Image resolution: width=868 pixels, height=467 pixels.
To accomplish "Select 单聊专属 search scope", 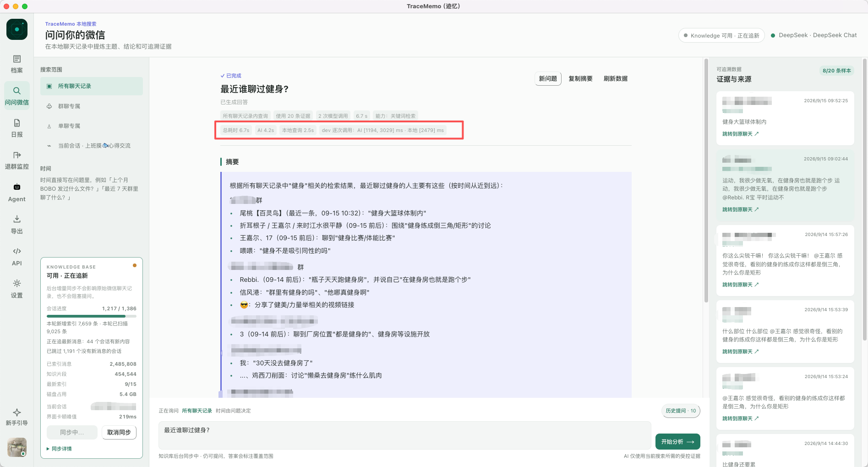I will (92, 126).
